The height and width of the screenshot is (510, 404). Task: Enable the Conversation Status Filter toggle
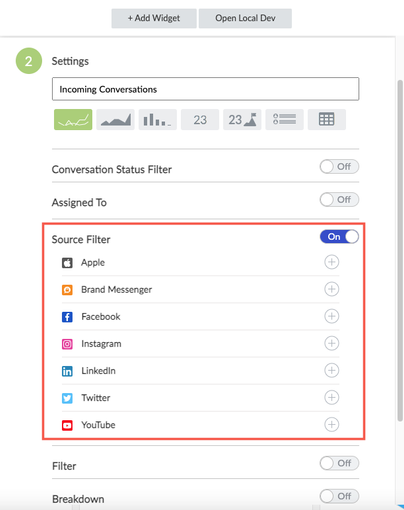[x=339, y=167]
